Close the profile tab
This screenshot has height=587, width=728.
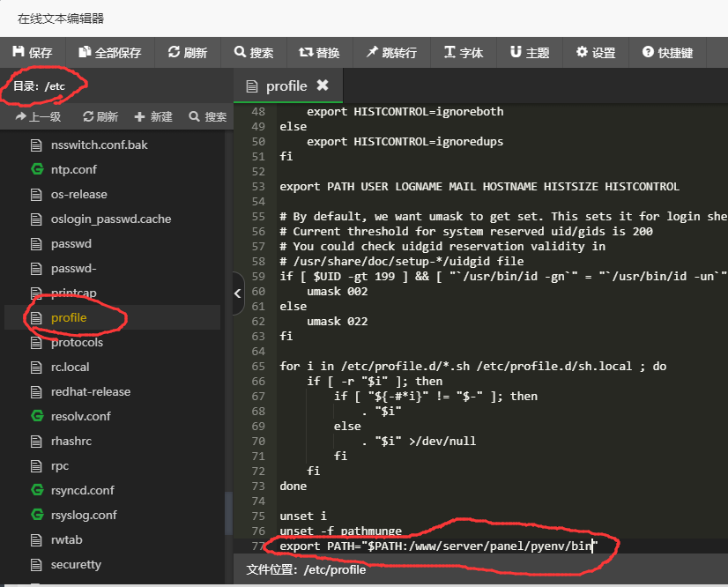pyautogui.click(x=323, y=85)
